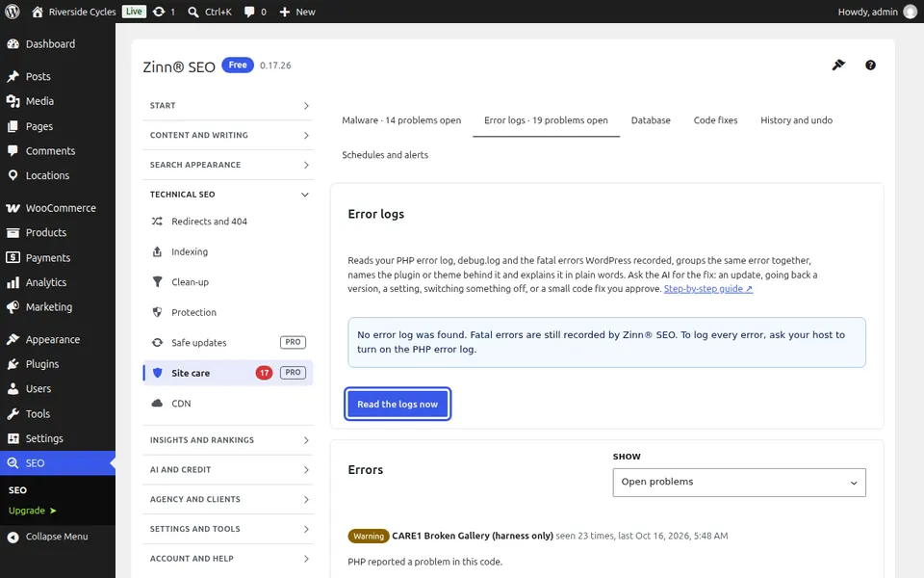
Task: Open the help question mark icon
Action: coord(870,65)
